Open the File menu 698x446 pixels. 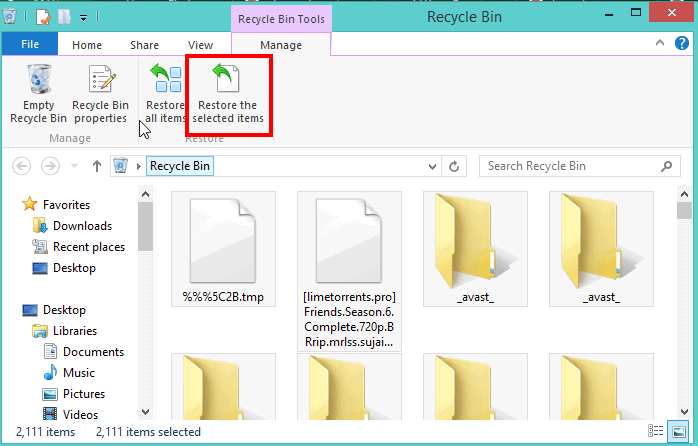pyautogui.click(x=30, y=44)
